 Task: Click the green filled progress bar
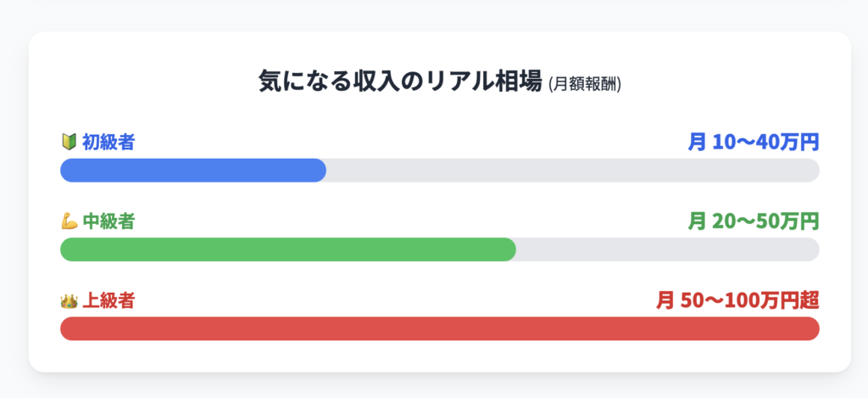pyautogui.click(x=288, y=249)
